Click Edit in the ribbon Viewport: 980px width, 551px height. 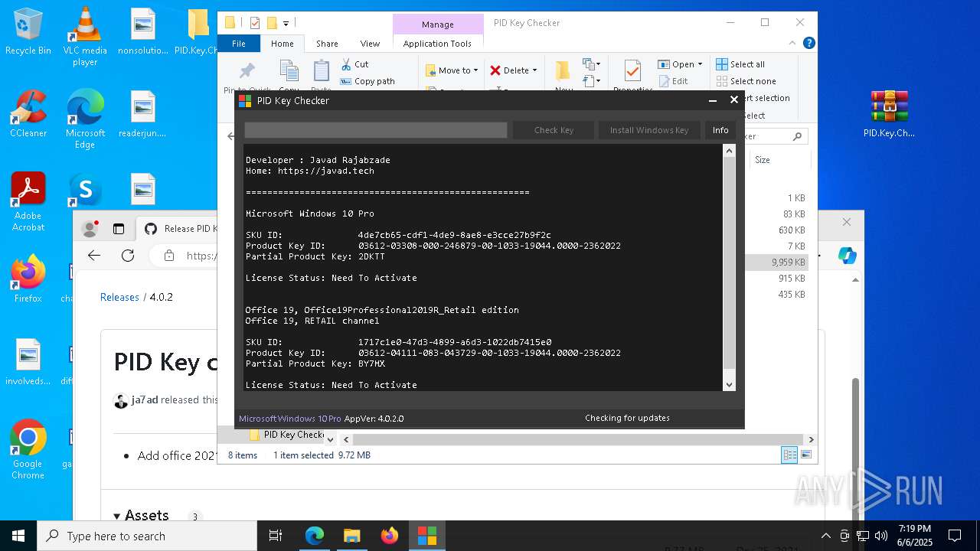click(x=672, y=81)
